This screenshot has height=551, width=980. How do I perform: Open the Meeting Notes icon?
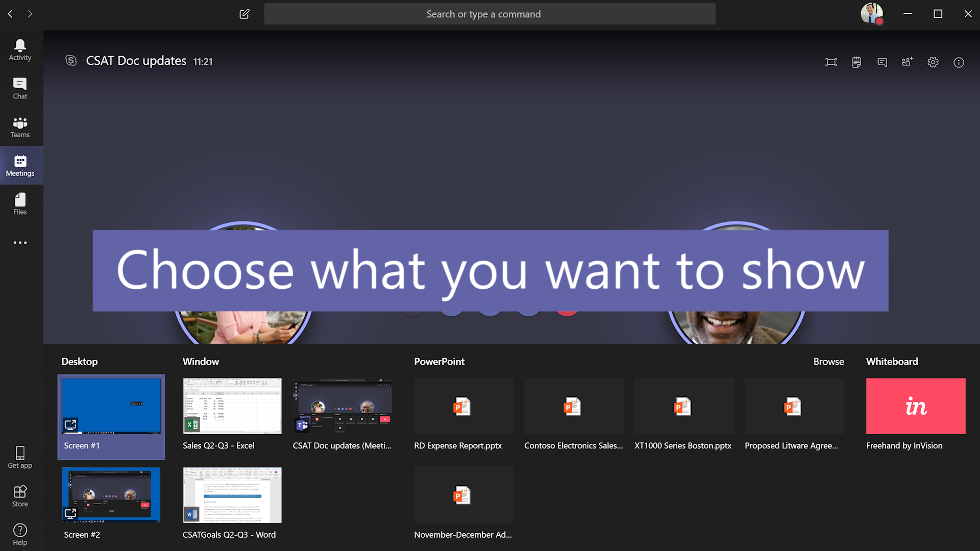point(855,61)
